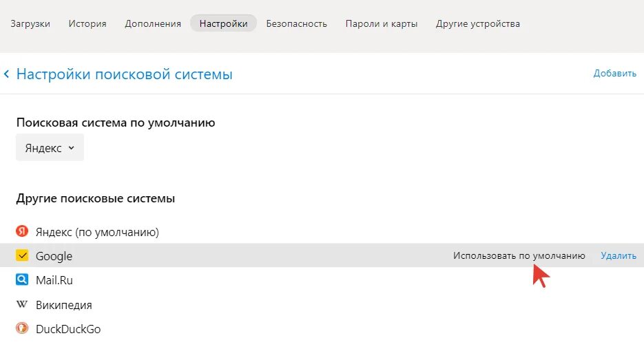
Task: Select the DuckDuckGo row
Action: pos(322,329)
